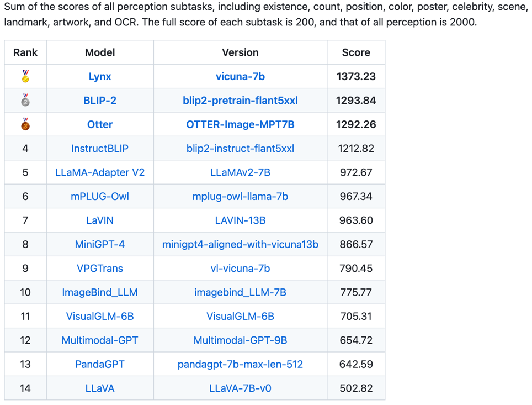Select the score 502.82
Viewport: 532px width, 405px height.
pos(356,388)
